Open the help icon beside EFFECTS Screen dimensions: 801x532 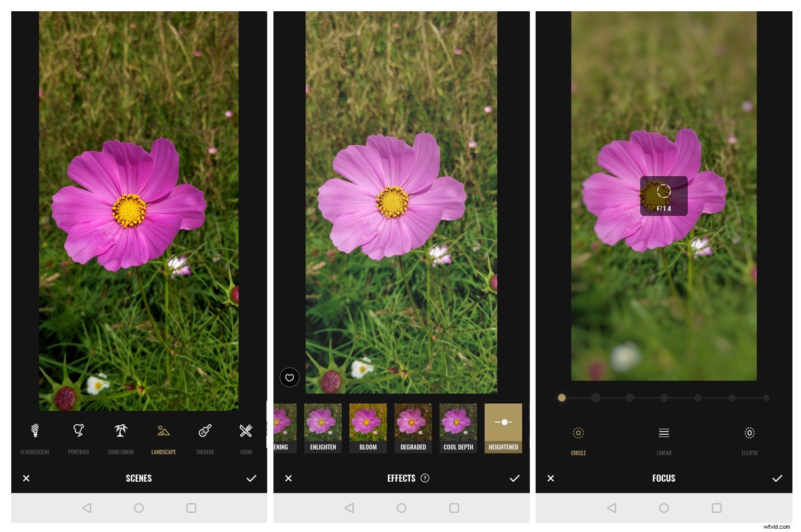click(x=424, y=478)
